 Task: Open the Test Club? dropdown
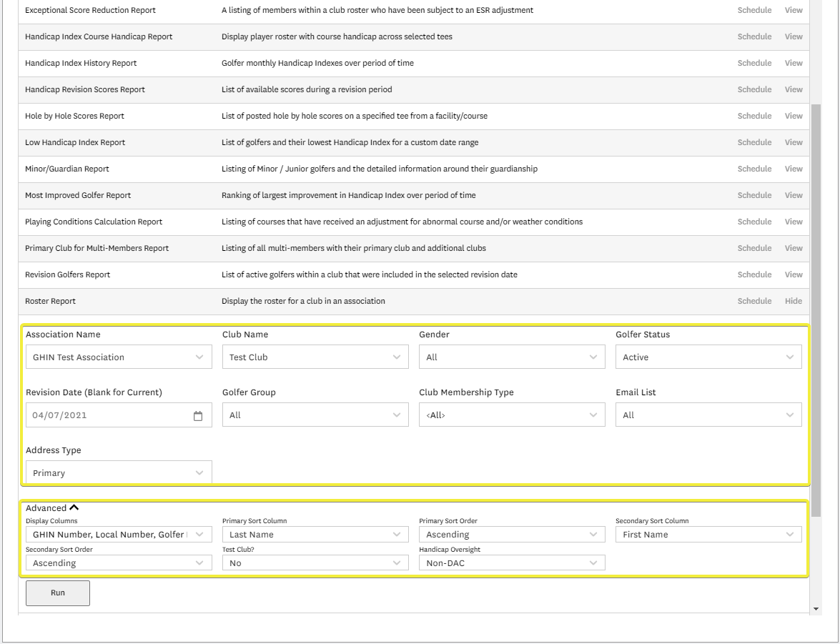315,563
